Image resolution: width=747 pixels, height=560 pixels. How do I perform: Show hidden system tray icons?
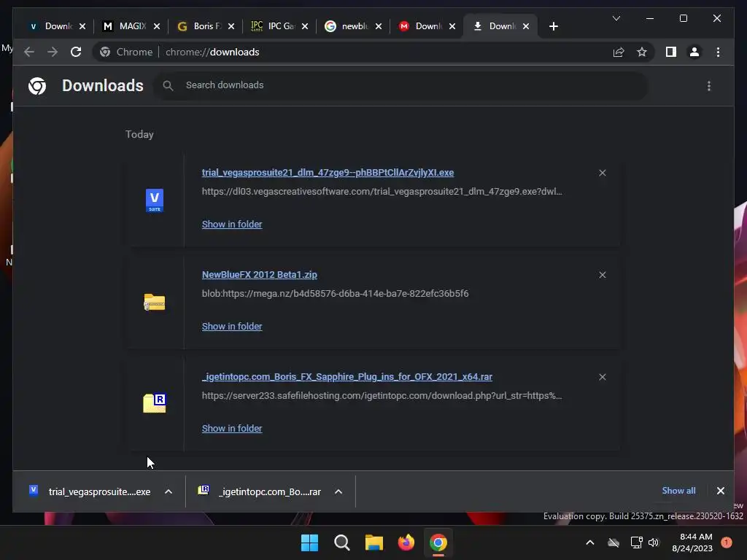click(589, 542)
